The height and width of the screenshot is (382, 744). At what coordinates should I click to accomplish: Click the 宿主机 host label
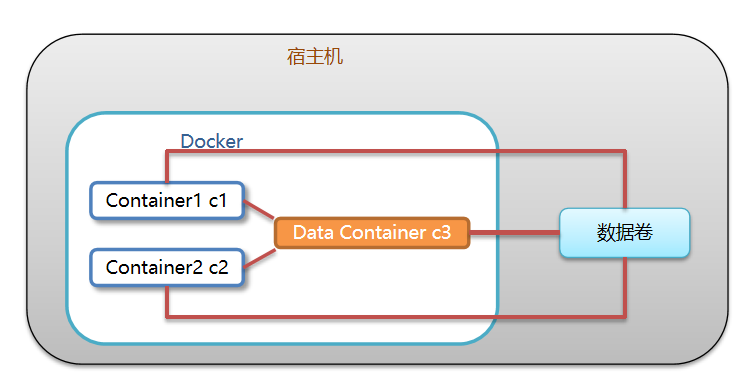[315, 56]
